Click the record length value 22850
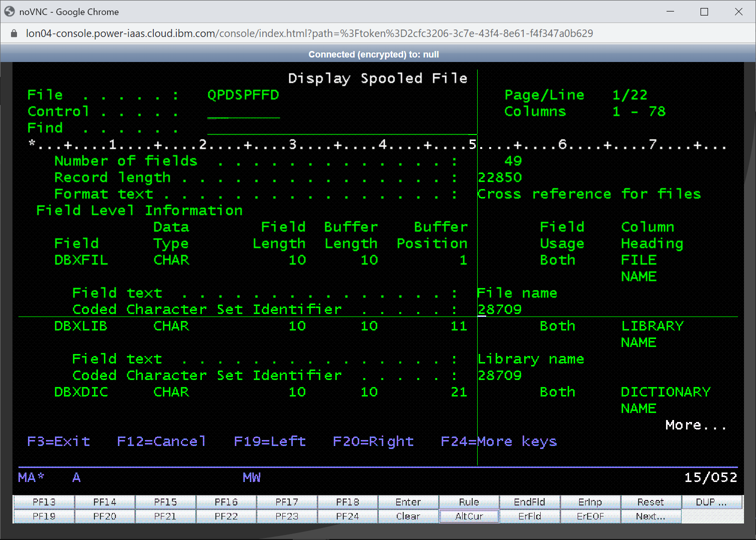The height and width of the screenshot is (540, 756). click(500, 177)
